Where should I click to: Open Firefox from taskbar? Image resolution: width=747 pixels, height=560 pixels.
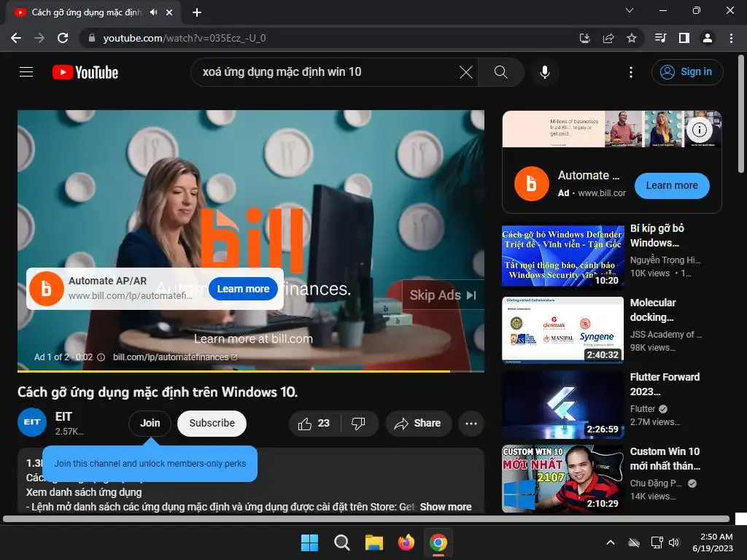[406, 542]
